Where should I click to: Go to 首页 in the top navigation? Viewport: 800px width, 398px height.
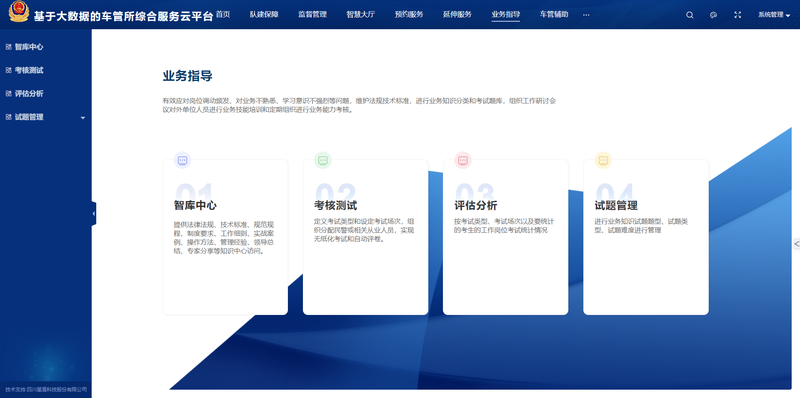pos(223,14)
